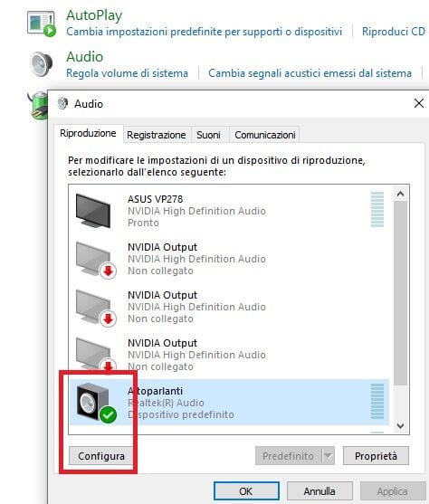429x504 pixels.
Task: Open the Audio heading in Control Panel
Action: (84, 57)
